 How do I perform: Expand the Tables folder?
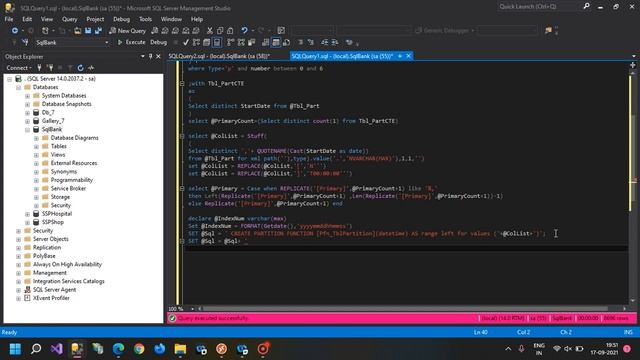[x=36, y=146]
